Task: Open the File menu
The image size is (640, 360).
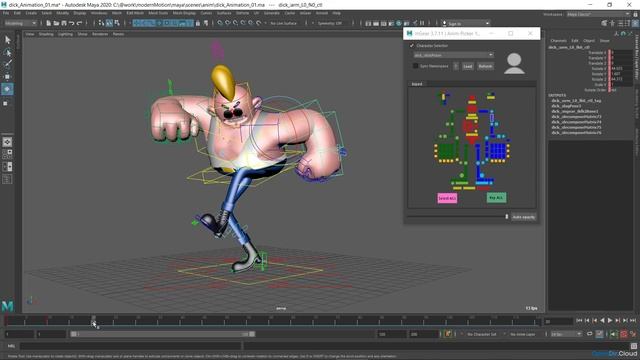Action: point(6,13)
